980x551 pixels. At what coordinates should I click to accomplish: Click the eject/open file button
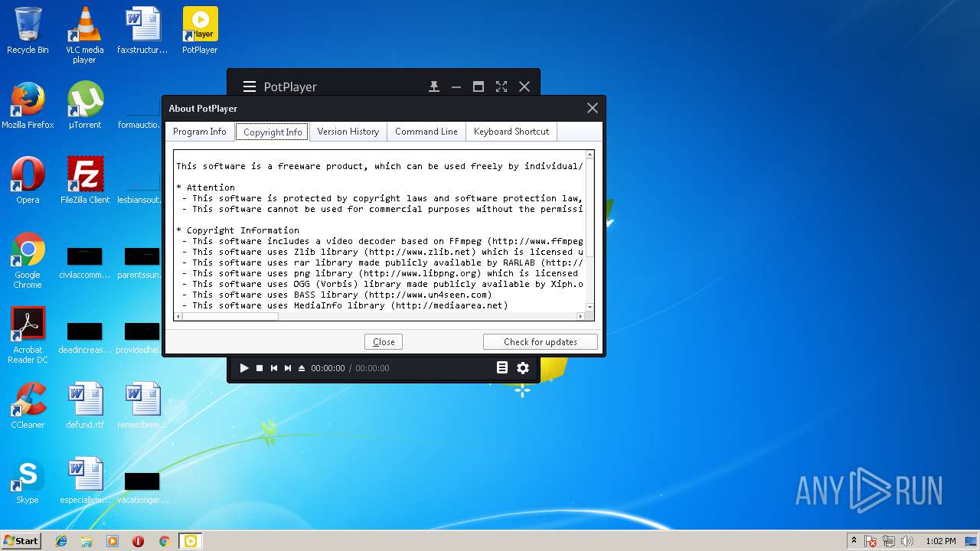[x=302, y=368]
